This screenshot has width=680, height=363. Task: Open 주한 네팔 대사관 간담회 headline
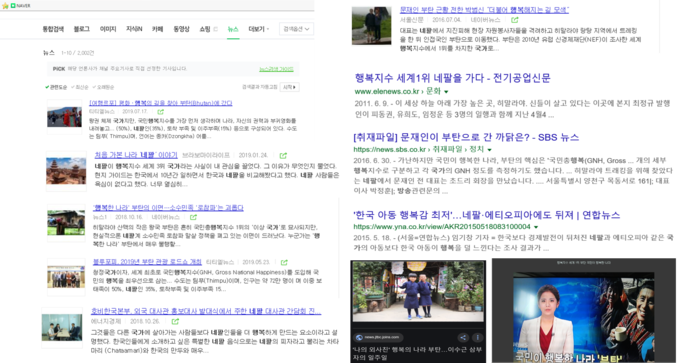[x=206, y=311]
